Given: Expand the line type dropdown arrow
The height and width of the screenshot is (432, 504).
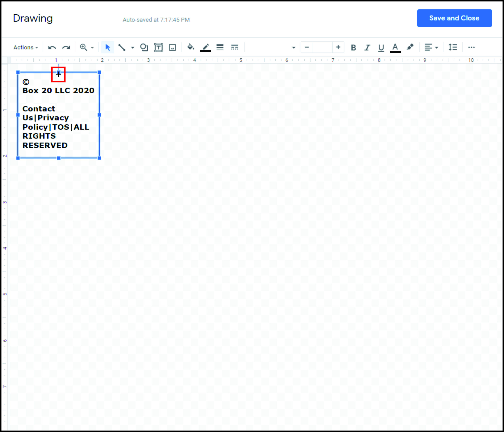Looking at the screenshot, I should tap(132, 48).
